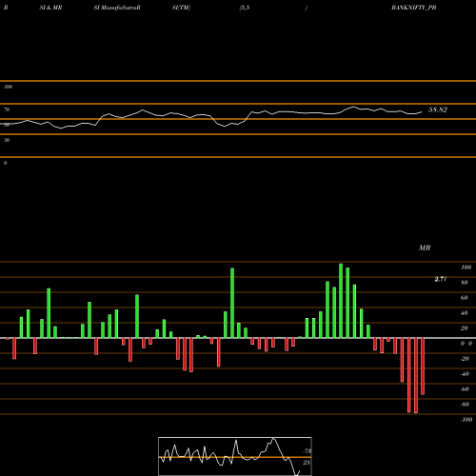The width and height of the screenshot is (476, 476).
Task: Click the RSI axis label 70
Action: (x=7, y=109)
